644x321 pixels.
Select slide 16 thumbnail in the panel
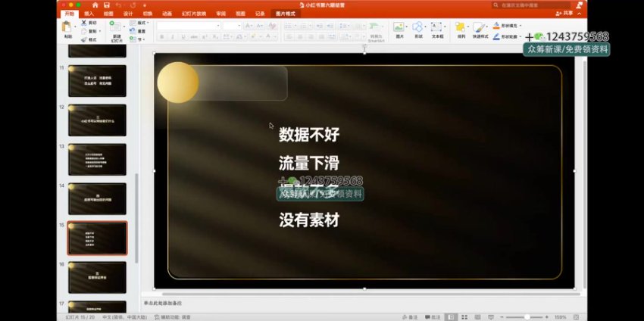coord(97,276)
